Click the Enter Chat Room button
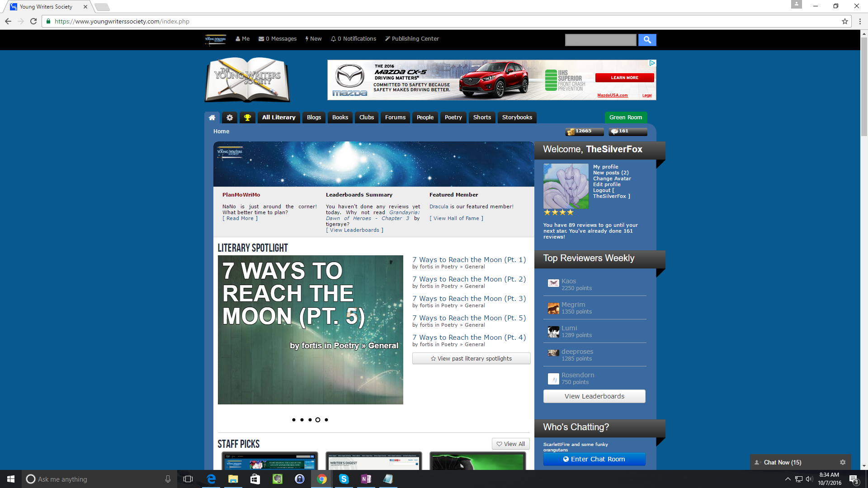 (594, 459)
